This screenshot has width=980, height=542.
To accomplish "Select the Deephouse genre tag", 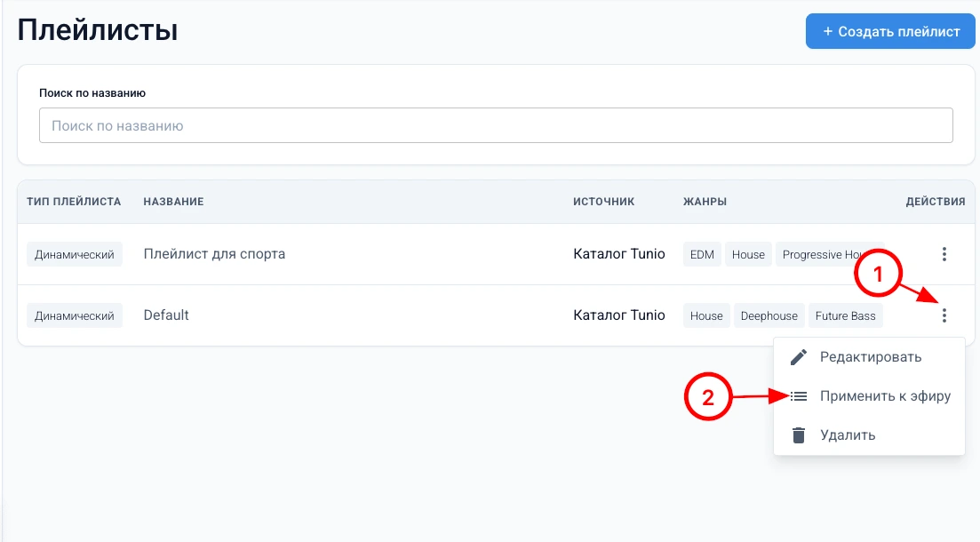I will pyautogui.click(x=769, y=316).
